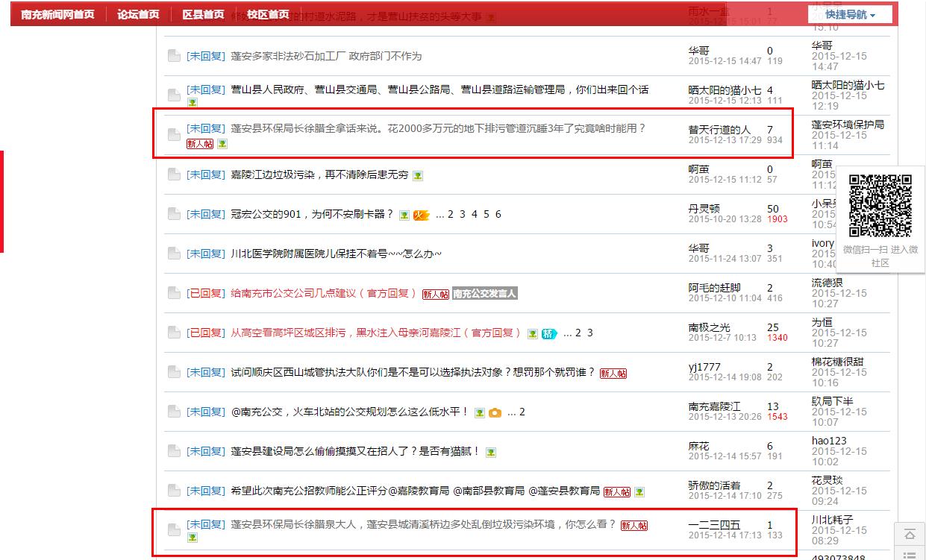Open the 校区首页 navigation item

pyautogui.click(x=268, y=15)
